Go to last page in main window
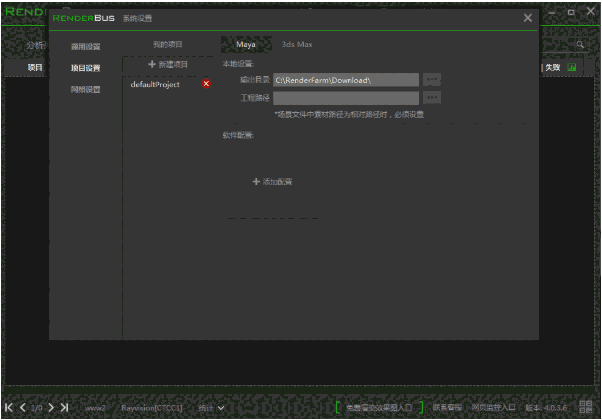This screenshot has width=602, height=420. coord(64,407)
